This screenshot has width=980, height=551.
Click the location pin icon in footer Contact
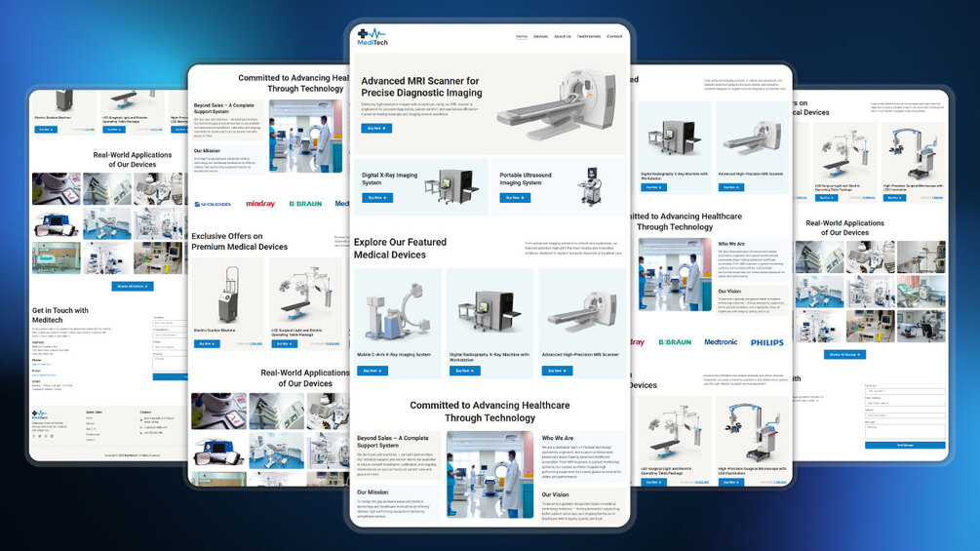click(x=141, y=419)
